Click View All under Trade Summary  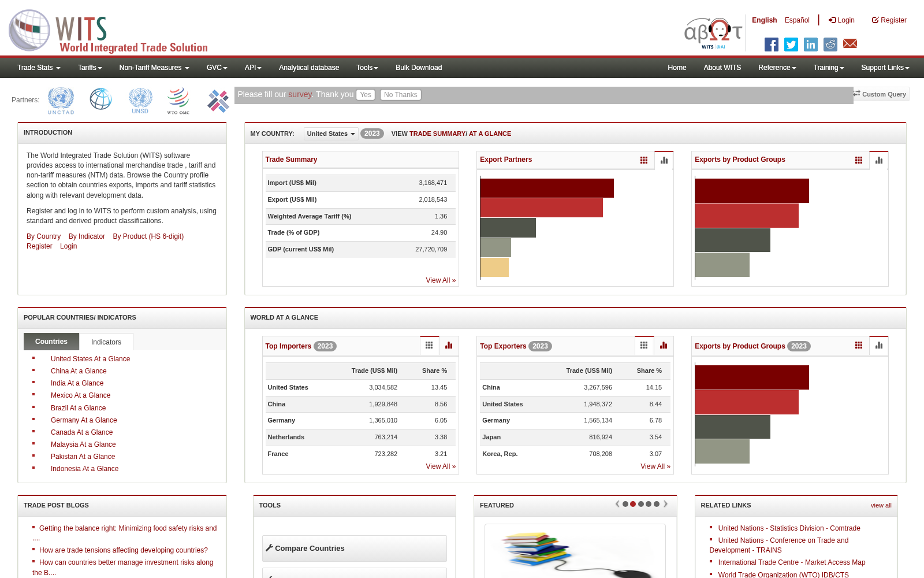tap(441, 280)
